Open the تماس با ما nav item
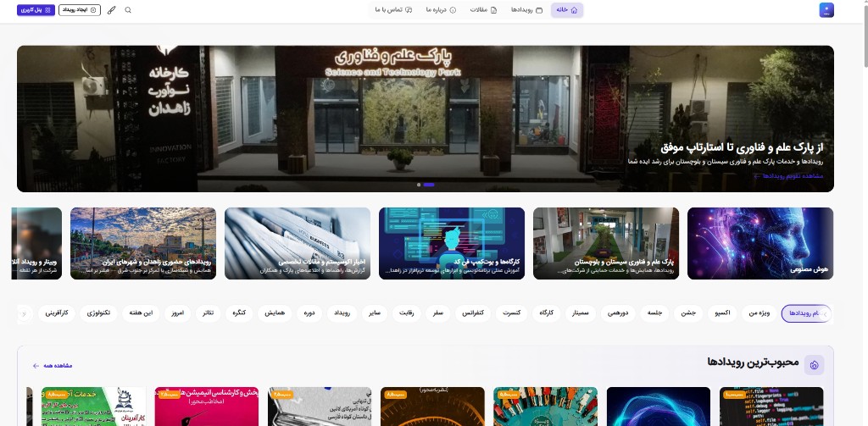The width and height of the screenshot is (868, 426). [x=393, y=10]
